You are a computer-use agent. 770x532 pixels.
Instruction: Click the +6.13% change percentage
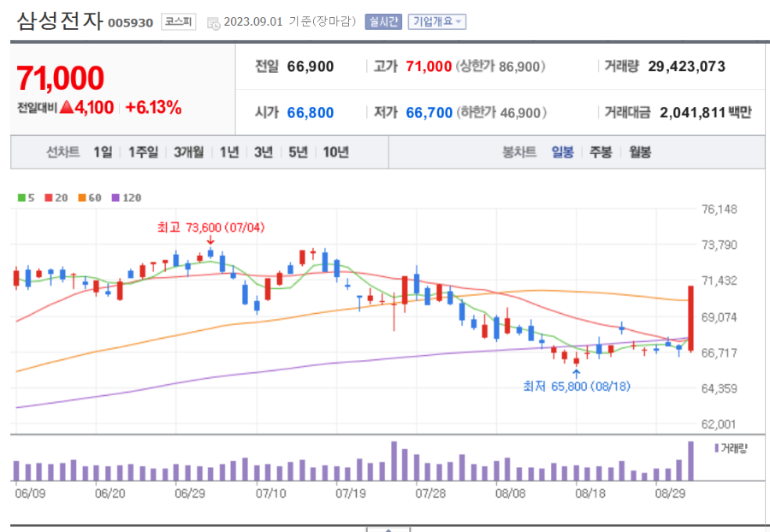(154, 108)
